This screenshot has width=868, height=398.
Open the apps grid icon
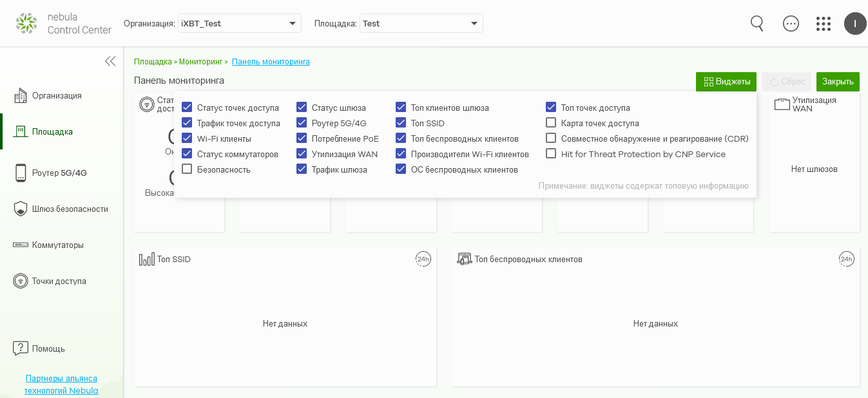823,24
